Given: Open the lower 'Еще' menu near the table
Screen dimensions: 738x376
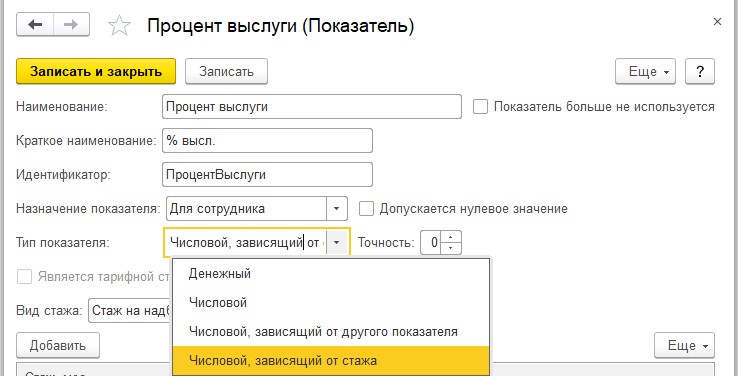Looking at the screenshot, I should [684, 345].
